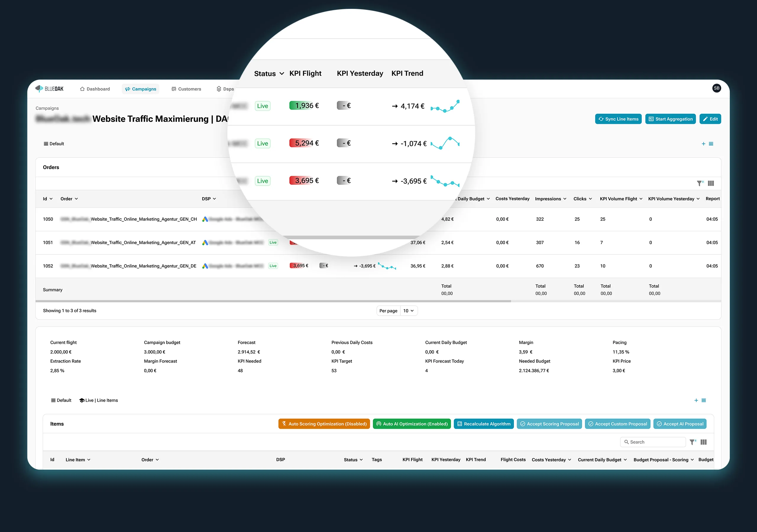Click the Orders table filter icon
This screenshot has height=532, width=757.
pyautogui.click(x=699, y=183)
